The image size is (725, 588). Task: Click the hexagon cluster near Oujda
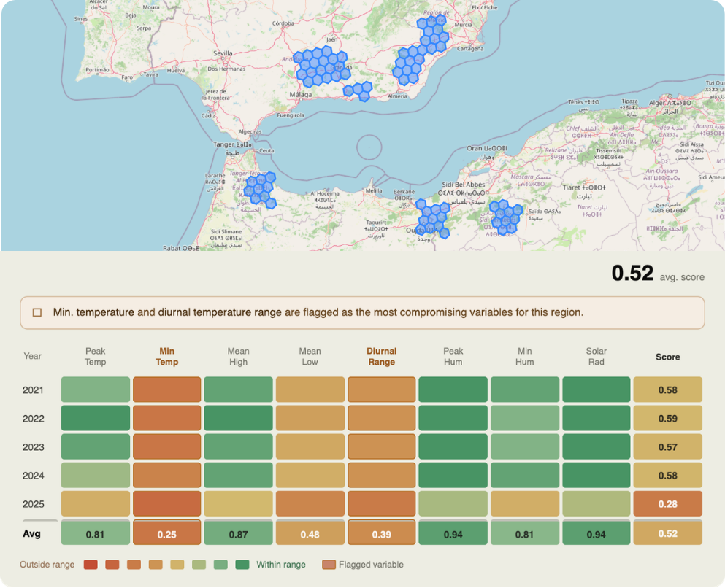pyautogui.click(x=433, y=218)
